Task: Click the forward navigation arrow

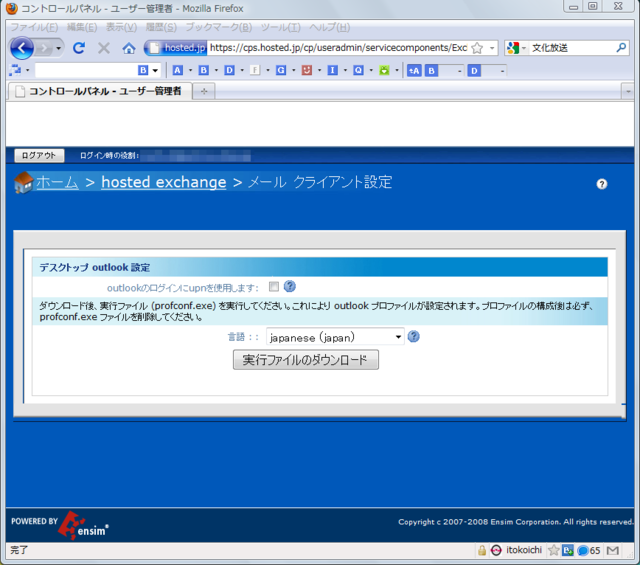Action: click(44, 49)
